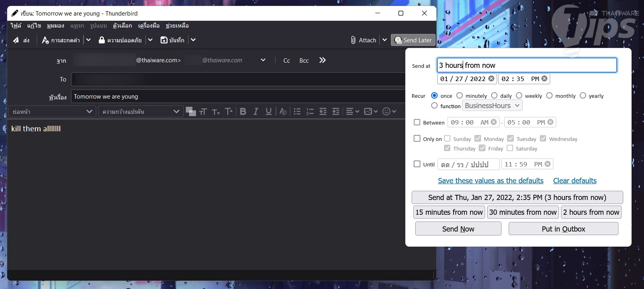
Task: Click the font size icon left of decrease-size
Action: [x=203, y=112]
